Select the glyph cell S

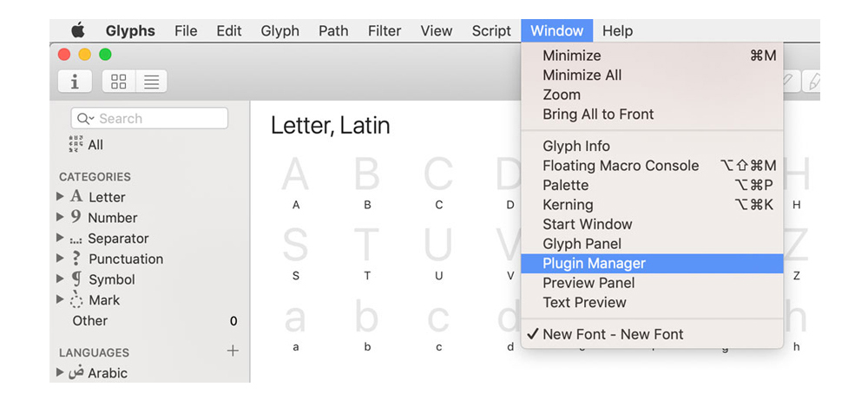296,253
